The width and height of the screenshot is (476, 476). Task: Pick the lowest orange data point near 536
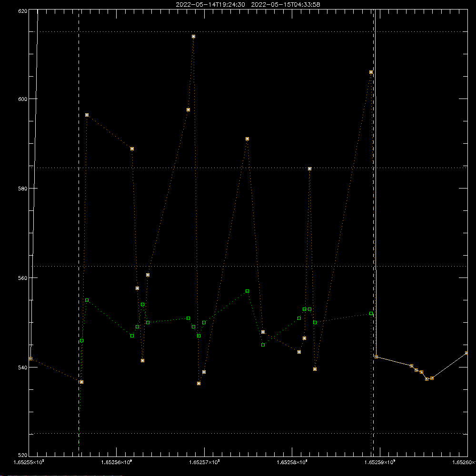[x=199, y=383]
